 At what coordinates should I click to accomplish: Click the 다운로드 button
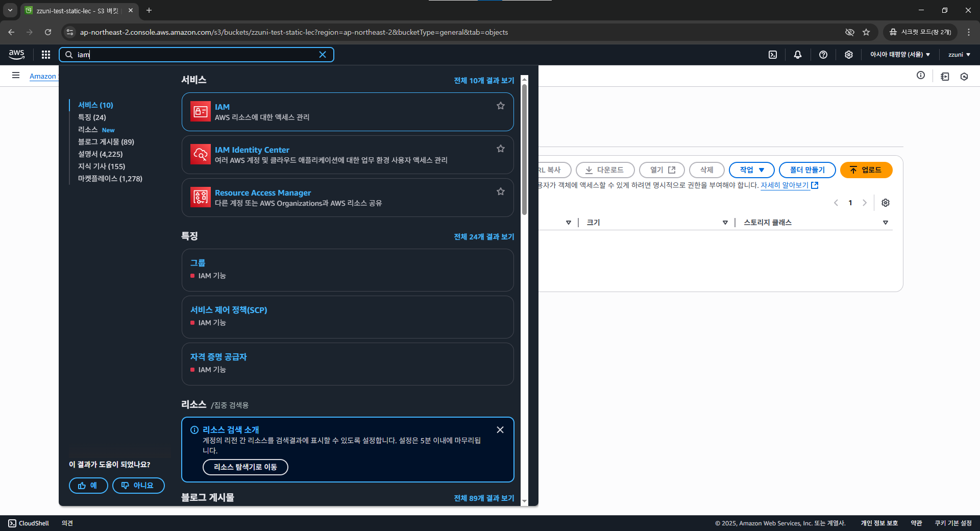605,170
